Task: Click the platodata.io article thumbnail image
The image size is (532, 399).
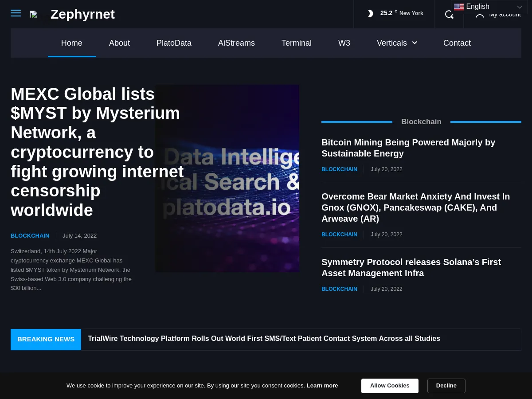Action: click(x=227, y=178)
